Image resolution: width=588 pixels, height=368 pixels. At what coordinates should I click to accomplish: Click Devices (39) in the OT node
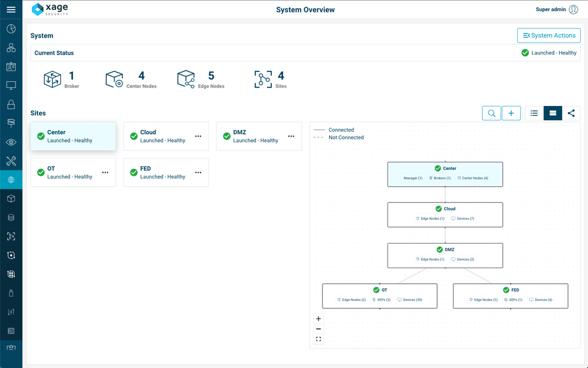tap(410, 299)
